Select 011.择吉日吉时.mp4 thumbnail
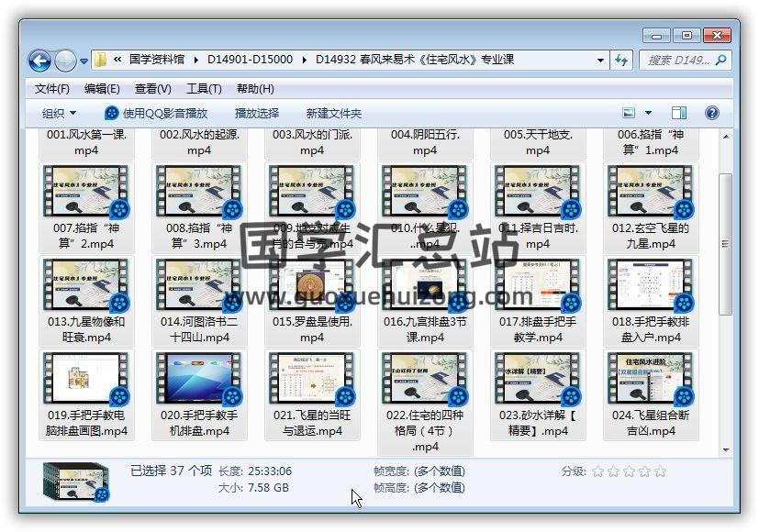This screenshot has width=759, height=532. pyautogui.click(x=537, y=192)
